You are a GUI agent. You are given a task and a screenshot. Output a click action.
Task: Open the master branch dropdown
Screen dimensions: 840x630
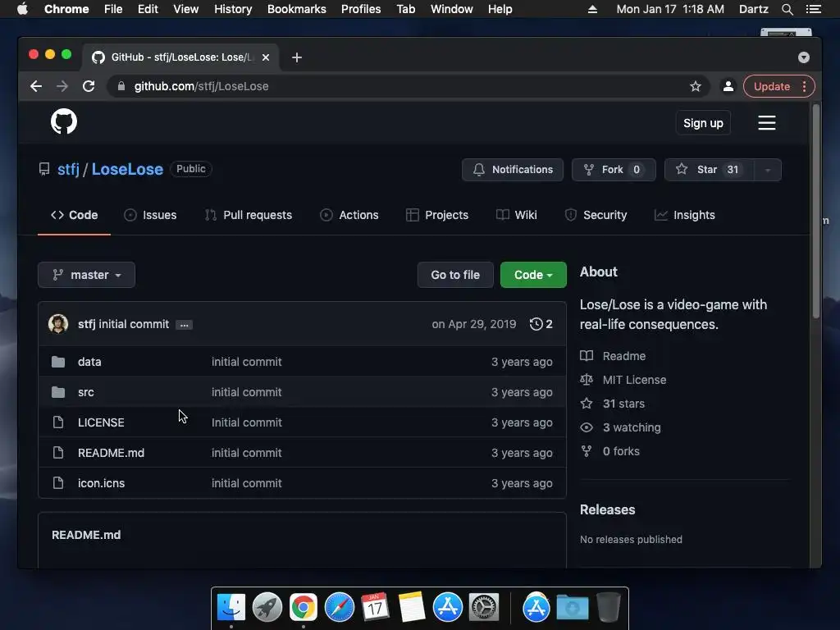(86, 275)
